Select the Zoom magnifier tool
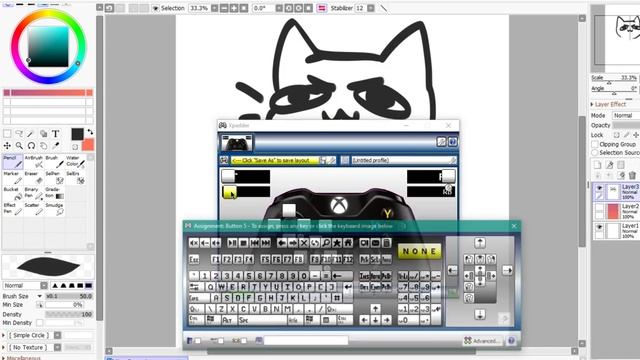640x360 pixels. (x=19, y=146)
